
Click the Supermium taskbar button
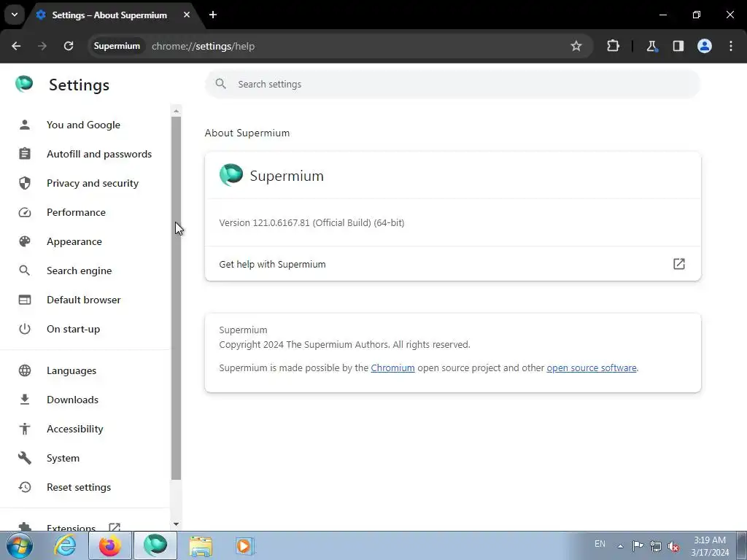tap(155, 545)
